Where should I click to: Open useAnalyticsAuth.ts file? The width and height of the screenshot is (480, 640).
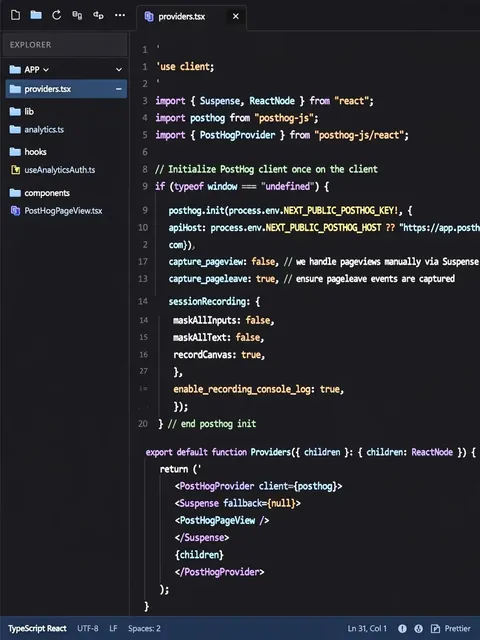click(x=60, y=170)
